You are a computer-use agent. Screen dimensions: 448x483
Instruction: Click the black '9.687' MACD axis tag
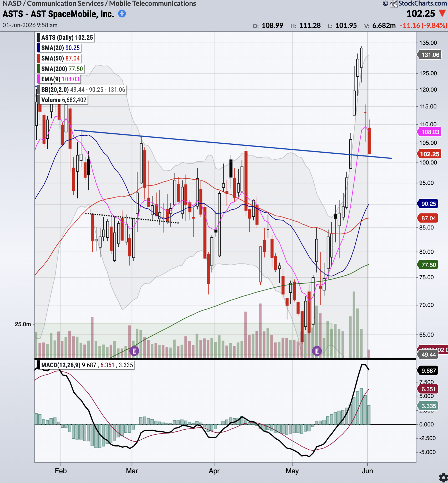(x=428, y=371)
